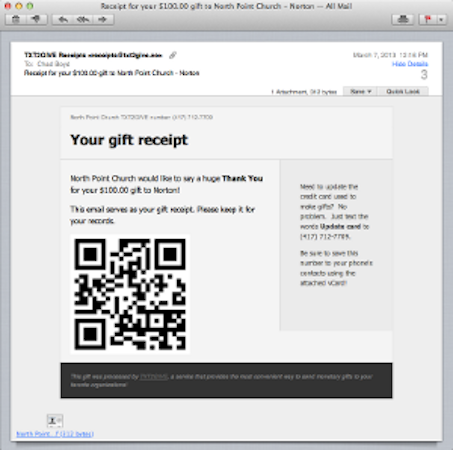The width and height of the screenshot is (453, 450).
Task: Click Hide Details link
Action: click(410, 64)
